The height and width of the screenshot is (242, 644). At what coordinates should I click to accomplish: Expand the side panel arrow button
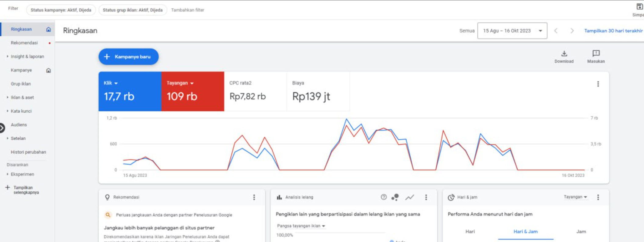(2, 128)
